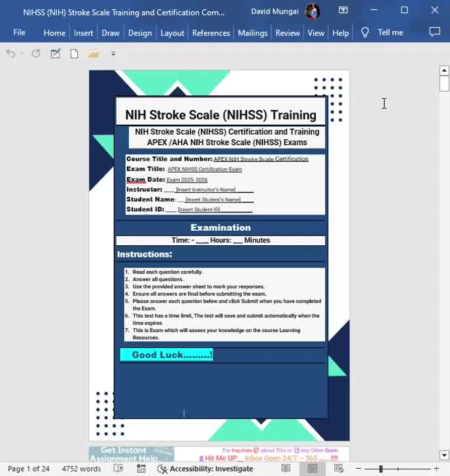The height and width of the screenshot is (476, 450).
Task: Create a new blank document icon
Action: [x=74, y=54]
